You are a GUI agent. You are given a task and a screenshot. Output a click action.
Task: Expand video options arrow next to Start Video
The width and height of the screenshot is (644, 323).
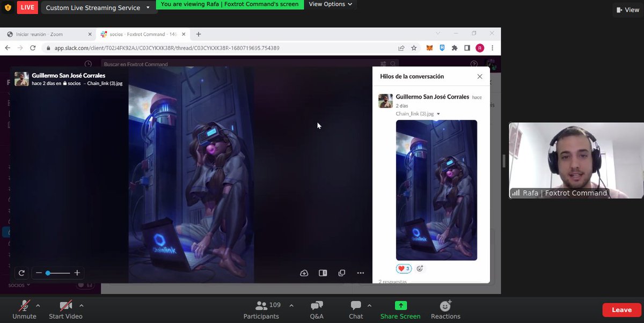[x=81, y=305]
